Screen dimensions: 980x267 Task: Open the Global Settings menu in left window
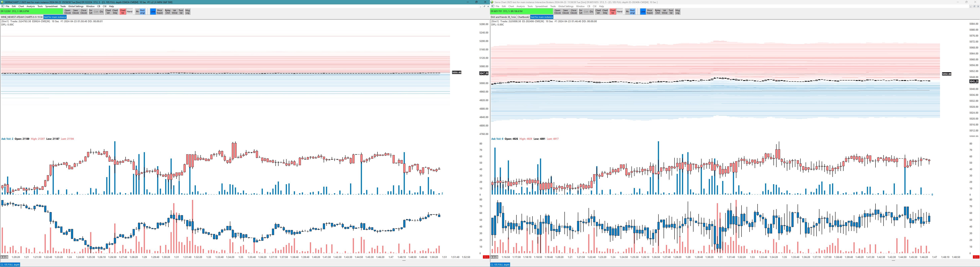76,7
